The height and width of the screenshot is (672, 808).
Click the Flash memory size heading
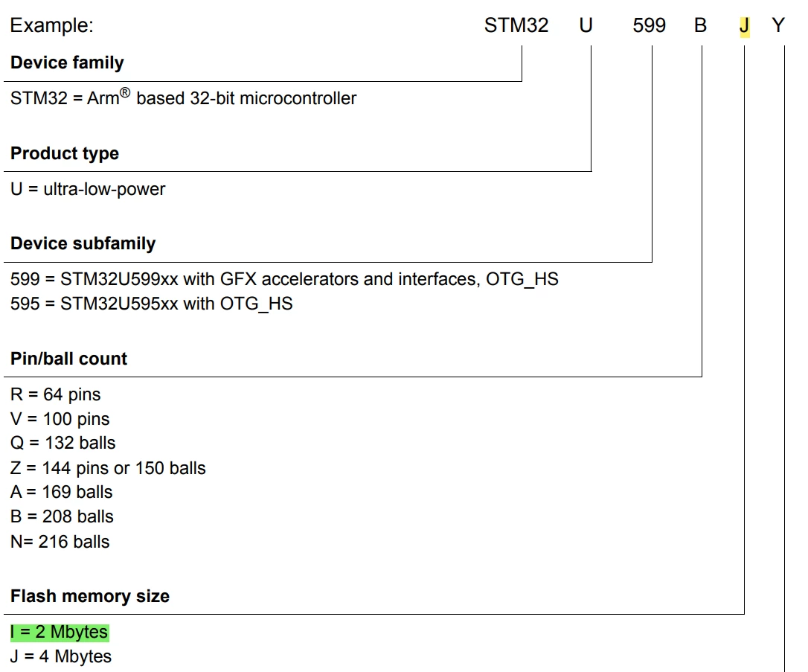[x=90, y=596]
